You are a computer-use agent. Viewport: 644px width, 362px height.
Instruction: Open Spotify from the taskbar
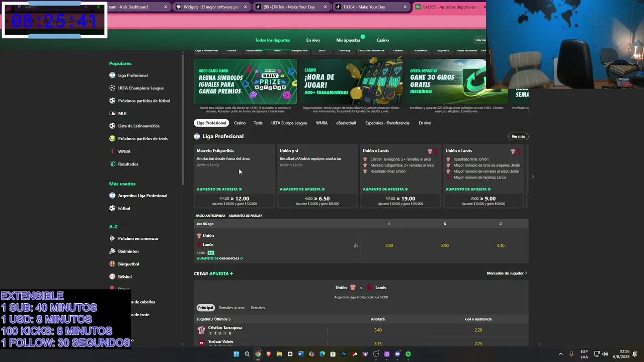coord(408,354)
